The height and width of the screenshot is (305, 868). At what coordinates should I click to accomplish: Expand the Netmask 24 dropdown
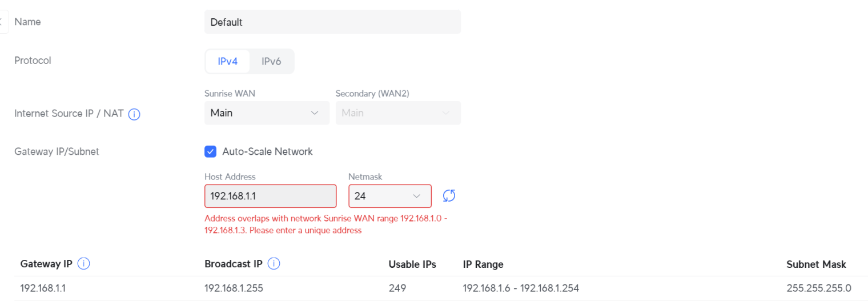pyautogui.click(x=389, y=196)
